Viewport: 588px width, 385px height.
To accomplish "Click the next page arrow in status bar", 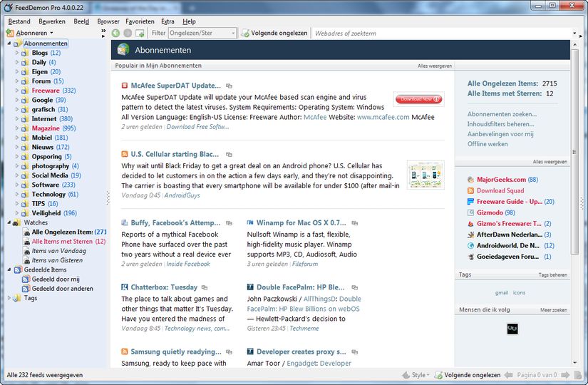I will point(565,375).
